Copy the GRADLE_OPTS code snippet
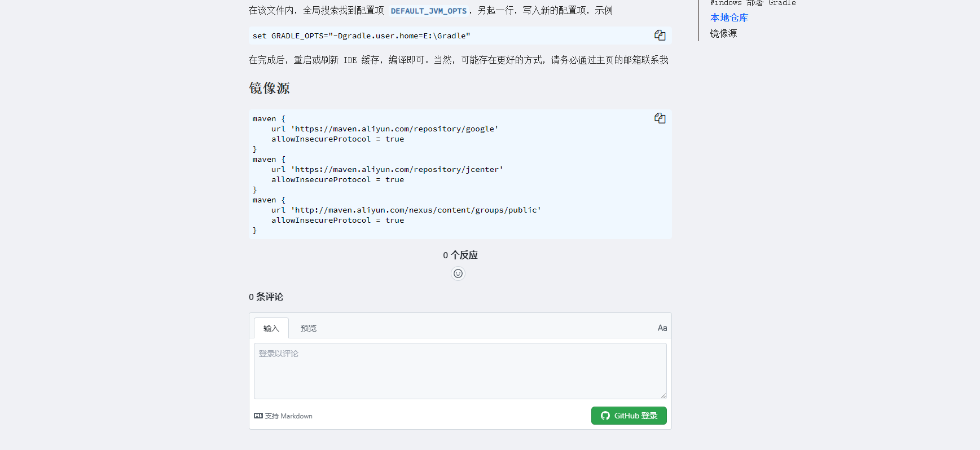This screenshot has width=980, height=450. pyautogui.click(x=660, y=35)
